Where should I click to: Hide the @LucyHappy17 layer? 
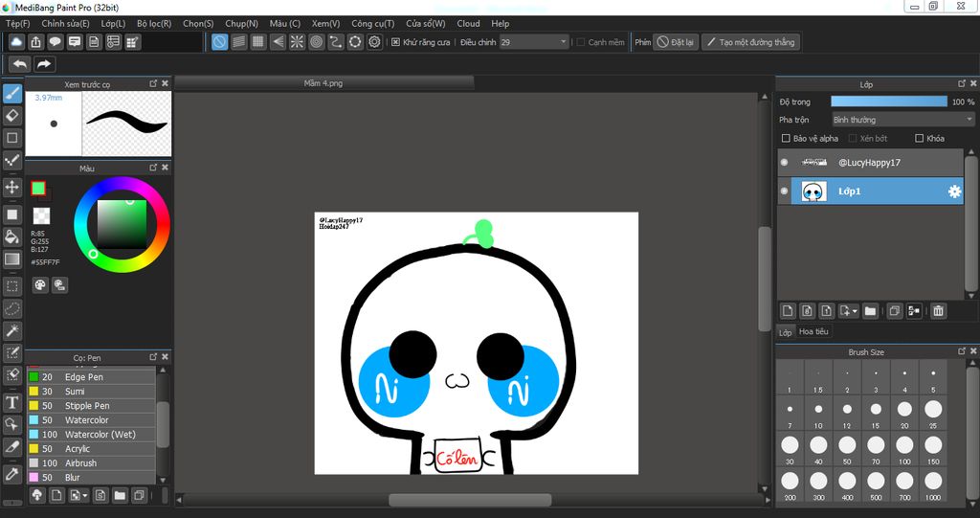(x=785, y=163)
